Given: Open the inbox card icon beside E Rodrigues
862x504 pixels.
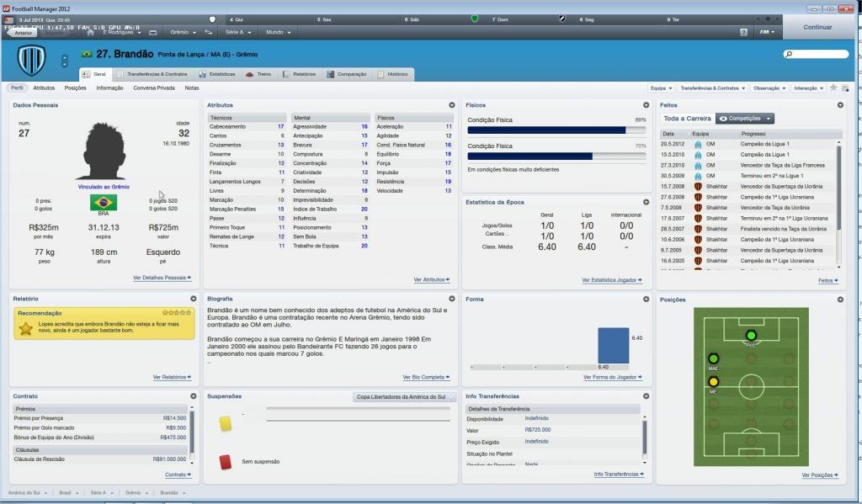Looking at the screenshot, I should [153, 33].
